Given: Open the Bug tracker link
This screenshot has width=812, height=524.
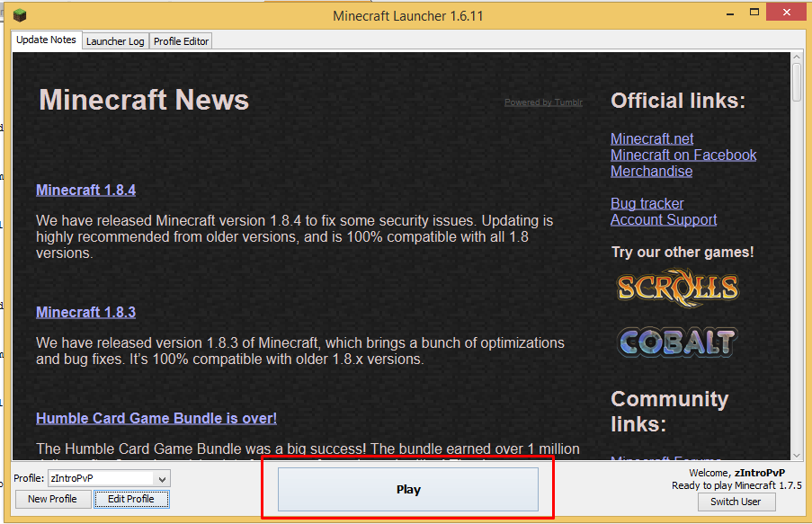Looking at the screenshot, I should click(647, 203).
